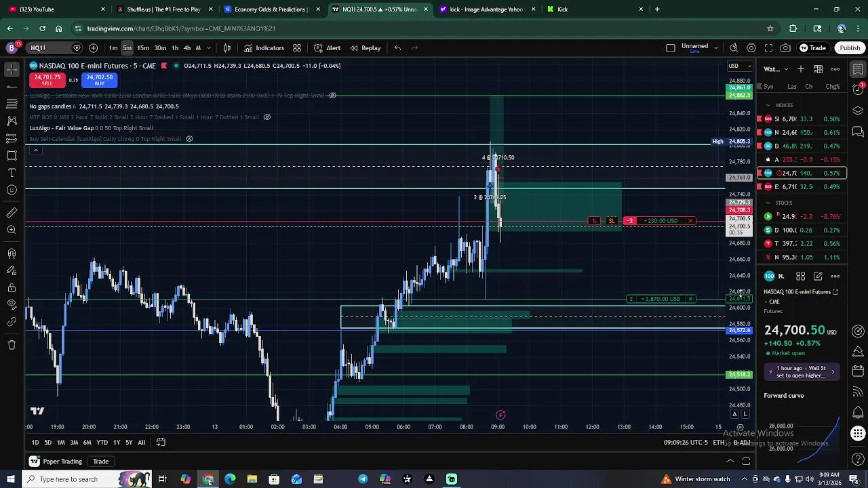Screen dimensions: 868x488
Task: Take a chart snapshot with camera icon
Action: [x=785, y=48]
